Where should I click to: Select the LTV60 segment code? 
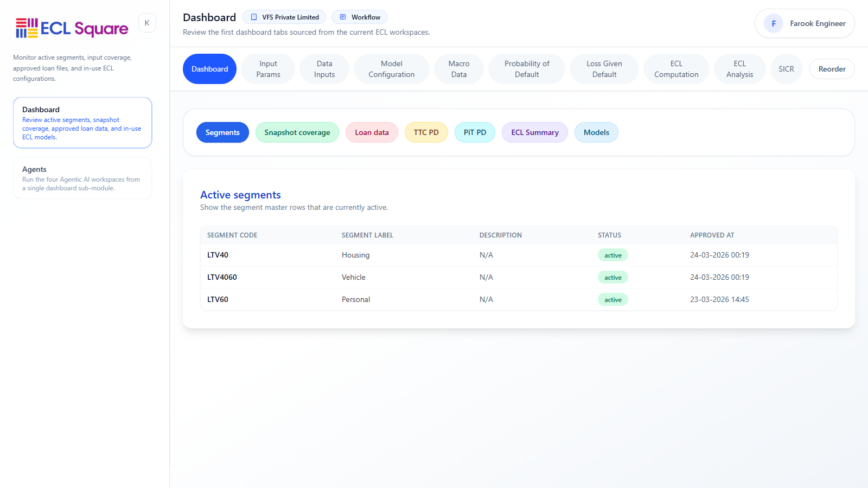218,299
